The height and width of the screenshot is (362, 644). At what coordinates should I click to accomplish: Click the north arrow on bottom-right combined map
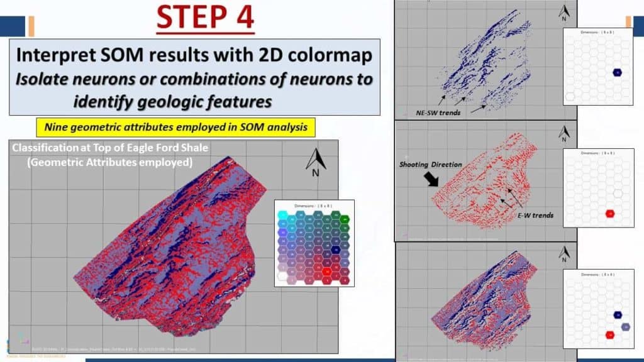(x=564, y=255)
